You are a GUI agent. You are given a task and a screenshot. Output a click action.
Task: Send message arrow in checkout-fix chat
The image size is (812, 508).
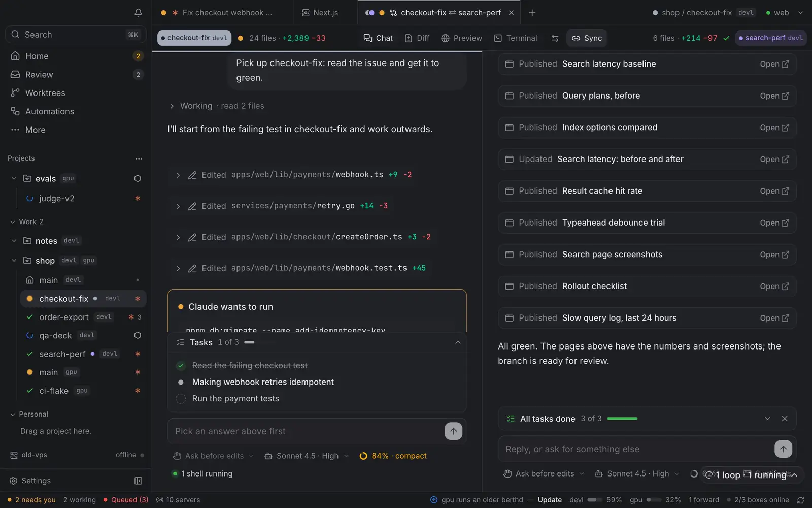453,431
